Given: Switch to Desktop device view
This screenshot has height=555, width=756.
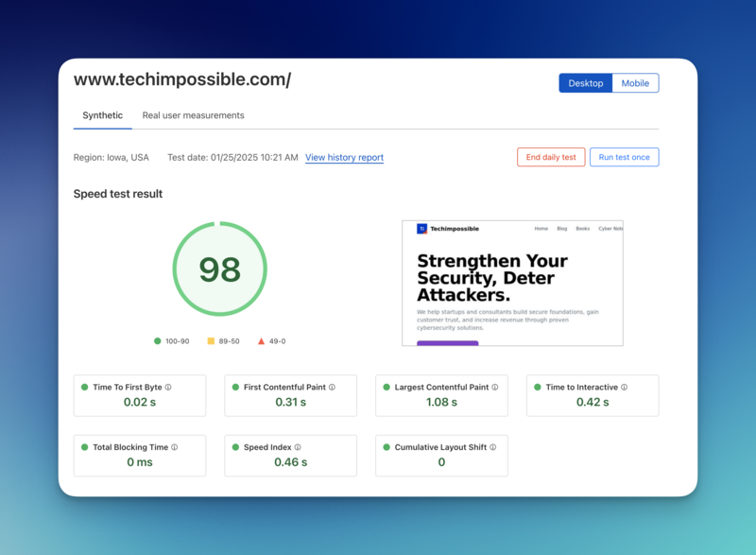Looking at the screenshot, I should click(x=585, y=83).
